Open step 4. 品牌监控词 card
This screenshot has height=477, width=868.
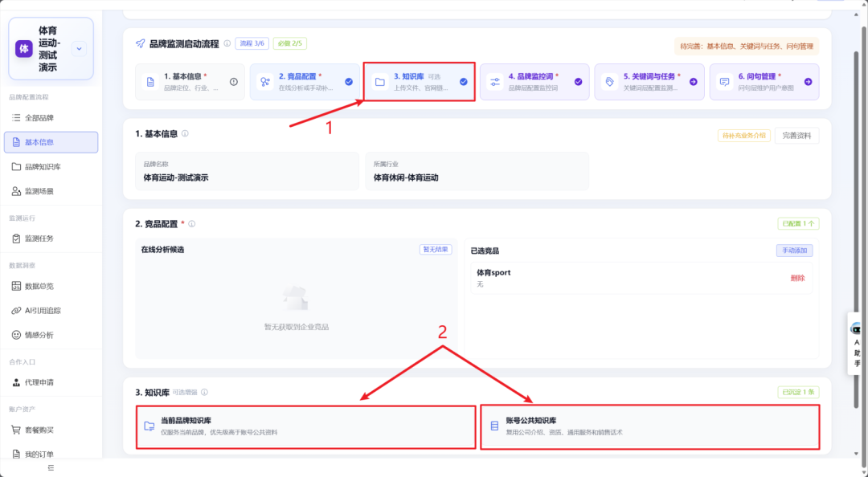point(534,81)
